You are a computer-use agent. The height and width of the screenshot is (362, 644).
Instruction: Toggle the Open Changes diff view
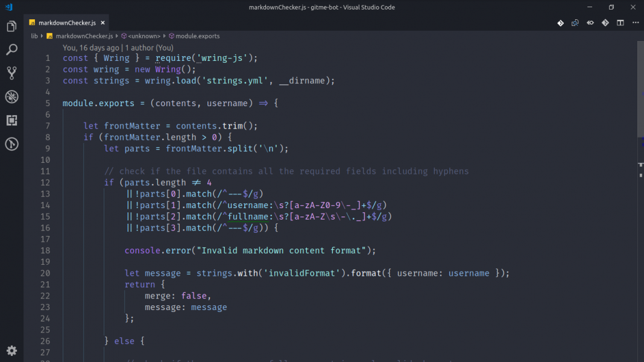605,23
